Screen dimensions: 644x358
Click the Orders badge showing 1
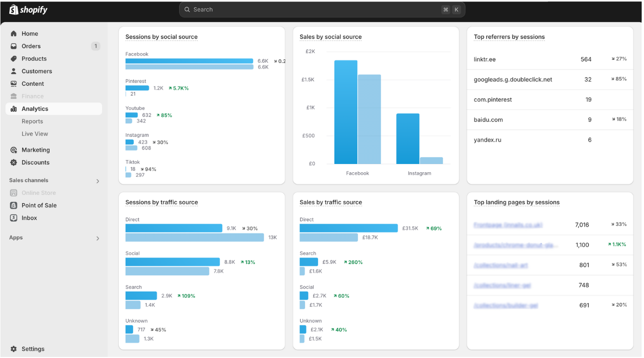(96, 46)
